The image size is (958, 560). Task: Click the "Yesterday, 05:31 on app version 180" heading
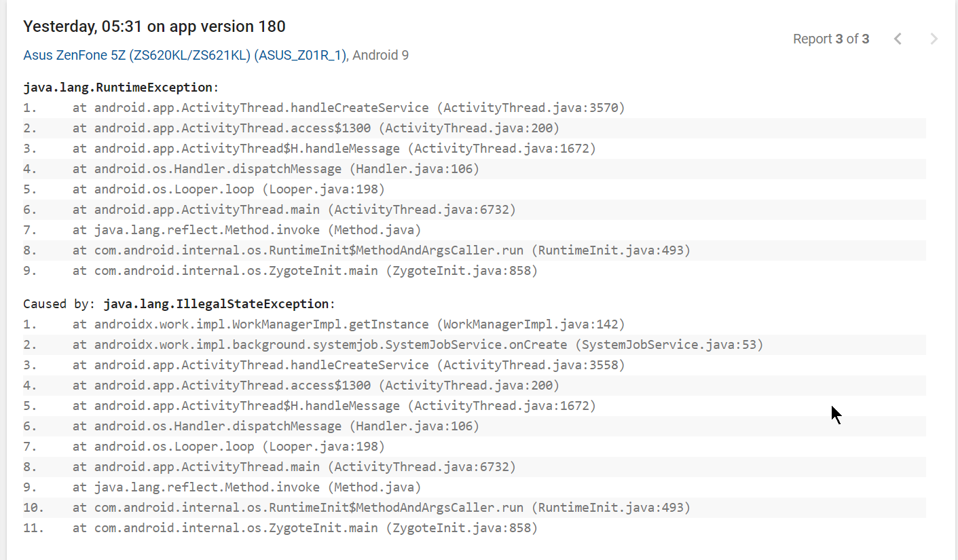tap(154, 26)
